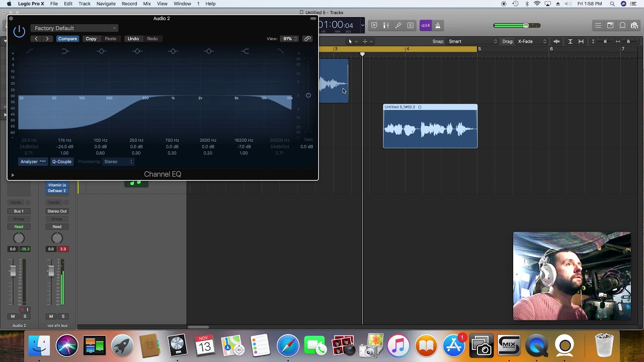Expand the Channel EQ disclosure triangle
This screenshot has width=644, height=362.
[x=13, y=175]
